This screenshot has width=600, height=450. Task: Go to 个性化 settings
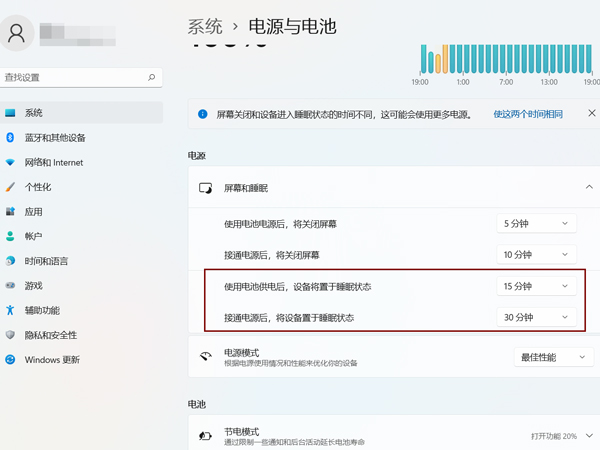(x=38, y=187)
